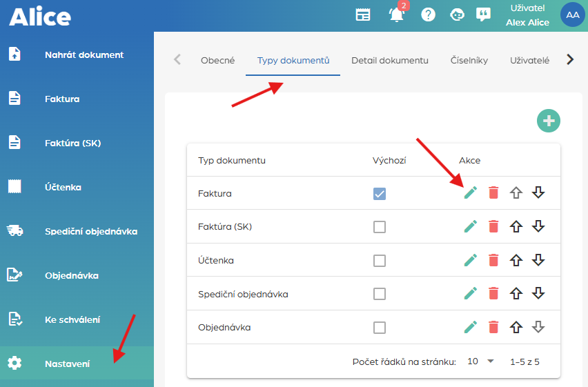Open the AA user avatar

(572, 14)
